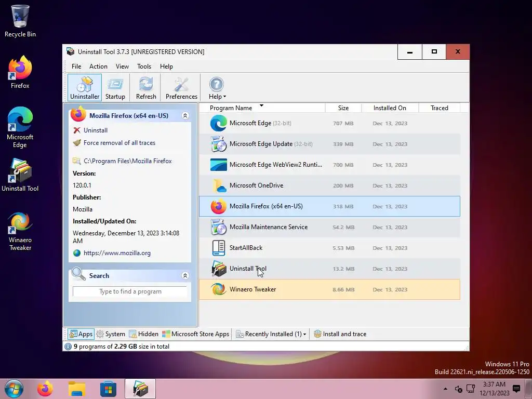Image resolution: width=532 pixels, height=399 pixels.
Task: Click the Mozilla Maintenance Service list icon
Action: click(x=218, y=227)
